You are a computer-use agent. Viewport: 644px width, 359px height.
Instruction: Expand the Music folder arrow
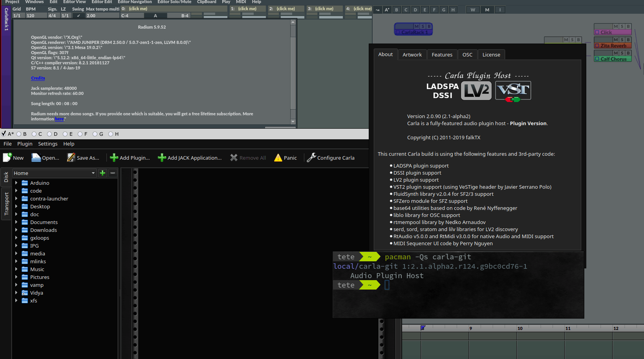[x=16, y=269]
